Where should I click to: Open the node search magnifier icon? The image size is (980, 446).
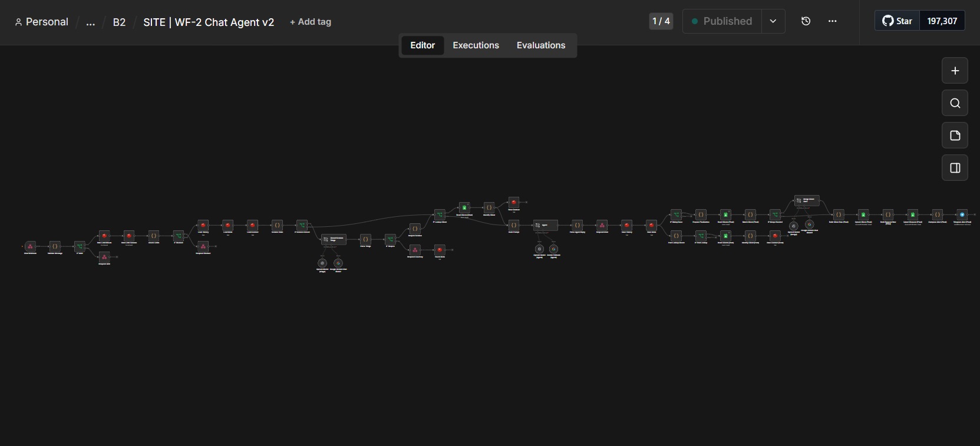[x=955, y=103]
